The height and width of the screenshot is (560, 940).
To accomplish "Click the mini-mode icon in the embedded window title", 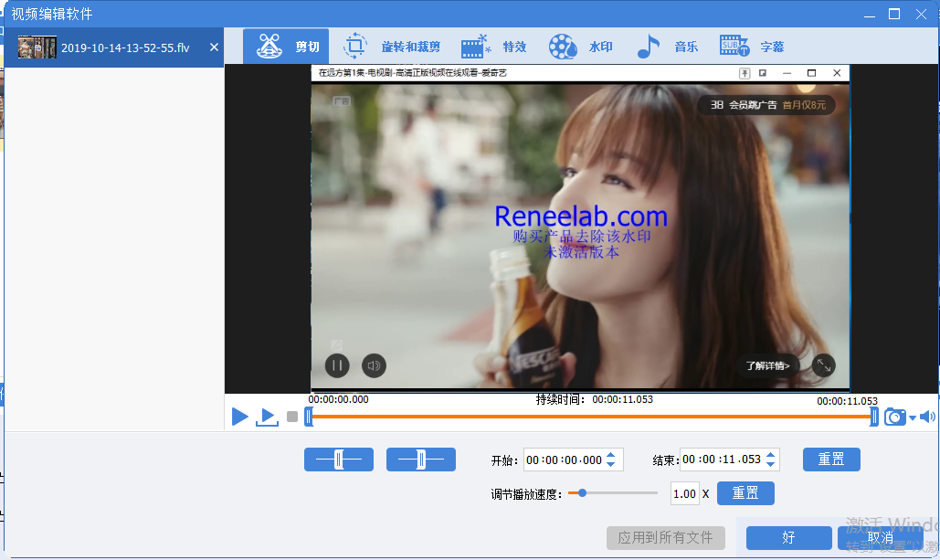I will click(763, 73).
